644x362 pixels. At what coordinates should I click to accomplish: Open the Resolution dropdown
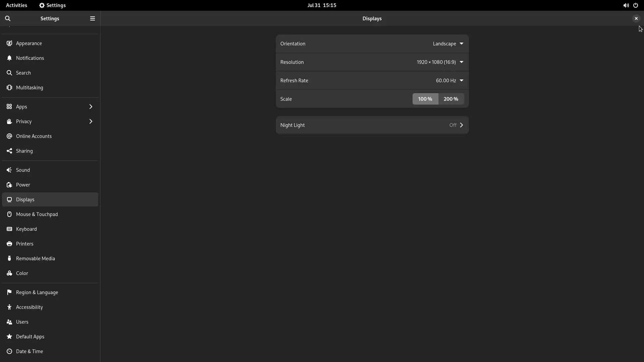(440, 62)
